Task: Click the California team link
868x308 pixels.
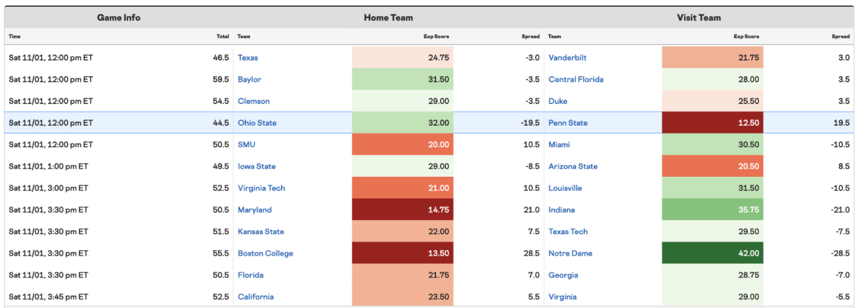Action: tap(256, 297)
